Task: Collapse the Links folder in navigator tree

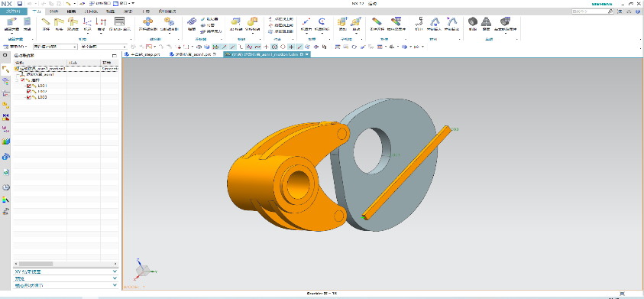Action: click(x=18, y=80)
